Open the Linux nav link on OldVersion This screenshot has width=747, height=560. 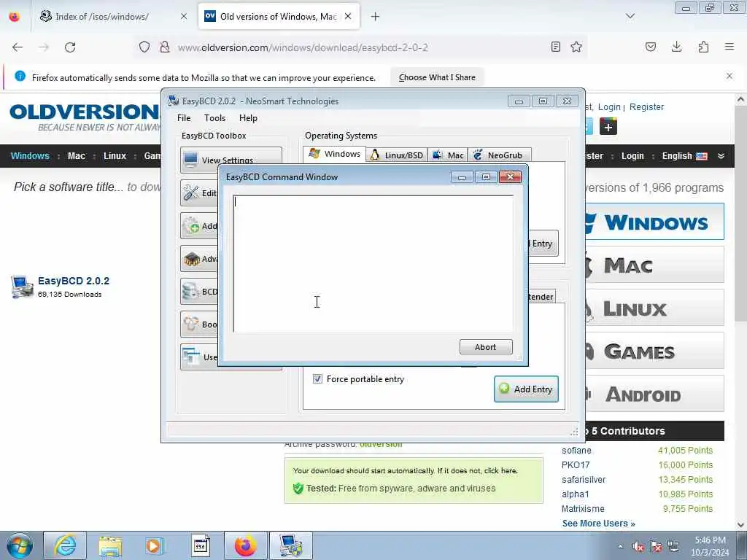pyautogui.click(x=115, y=156)
